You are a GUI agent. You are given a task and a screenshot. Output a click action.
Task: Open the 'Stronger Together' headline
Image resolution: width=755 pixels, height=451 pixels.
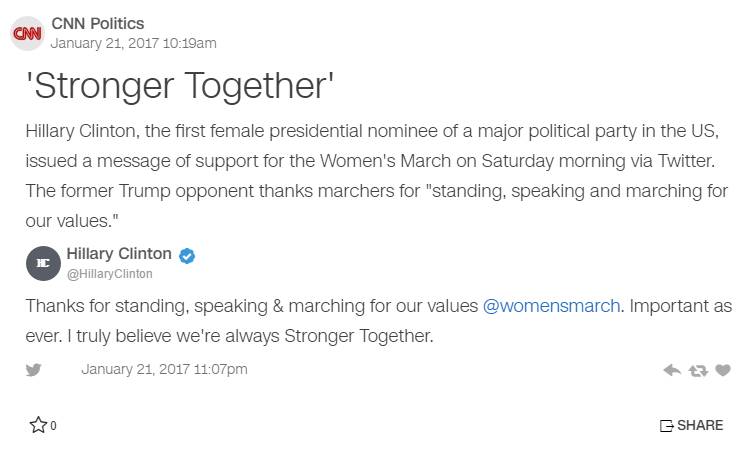pos(179,86)
